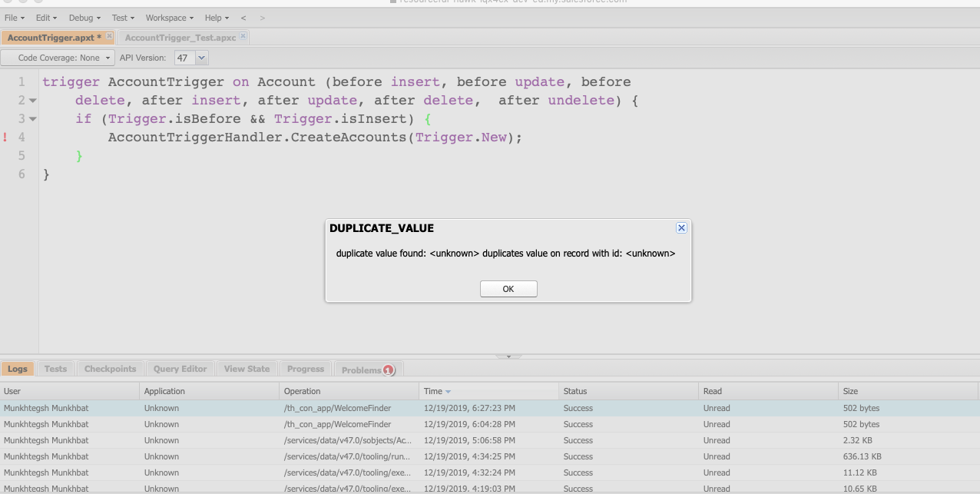980x494 pixels.
Task: Switch to the AccountTrigger_Test.apxc tab
Action: pos(180,38)
